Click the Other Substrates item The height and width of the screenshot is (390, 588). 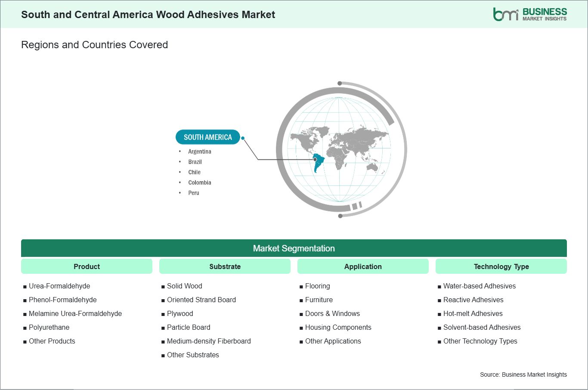[x=193, y=355]
